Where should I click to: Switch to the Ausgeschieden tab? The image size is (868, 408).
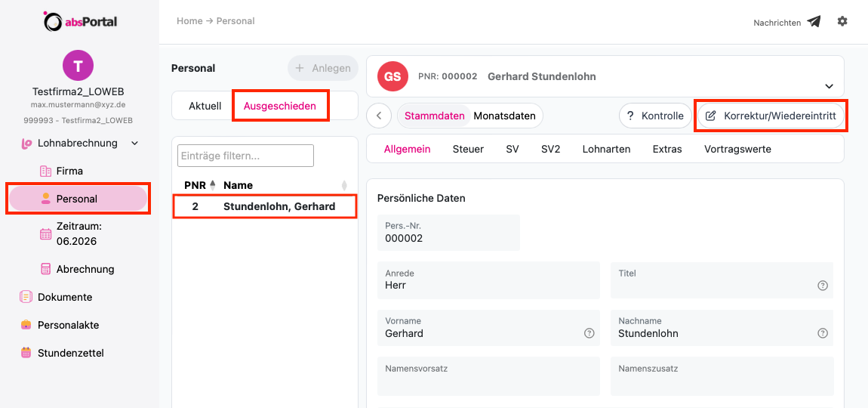tap(280, 106)
